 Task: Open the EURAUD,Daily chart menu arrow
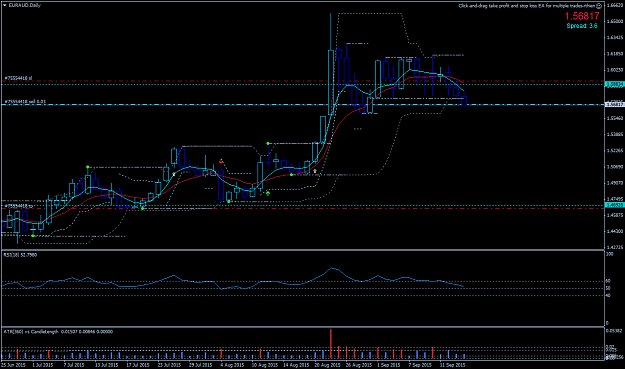click(4, 5)
